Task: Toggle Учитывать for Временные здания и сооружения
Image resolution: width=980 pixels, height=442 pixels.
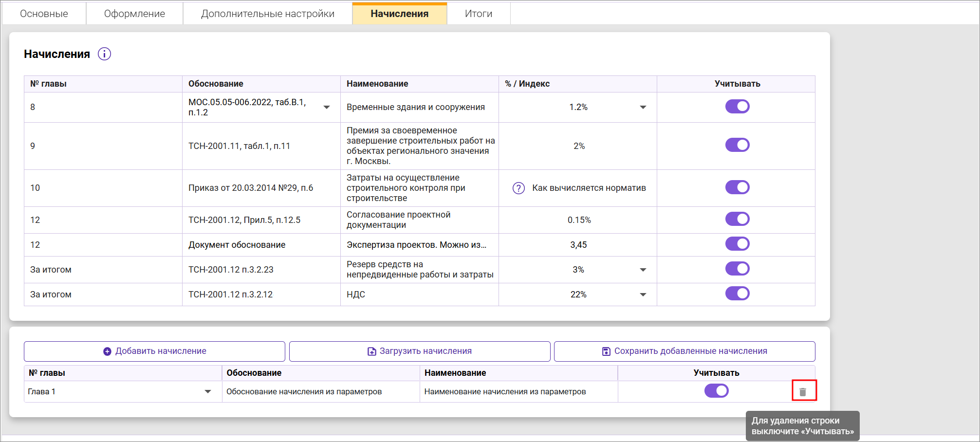Action: coord(737,107)
